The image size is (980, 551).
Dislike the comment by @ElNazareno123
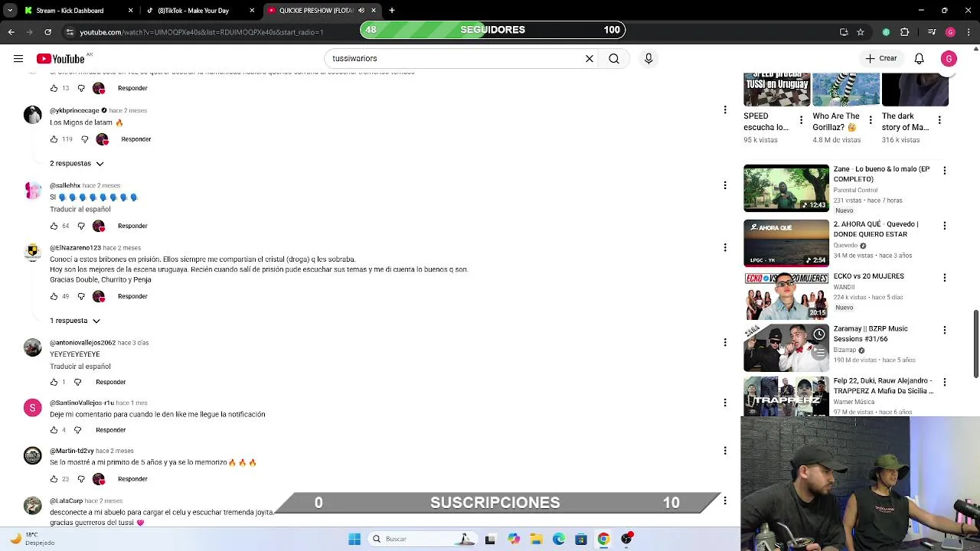tap(81, 296)
